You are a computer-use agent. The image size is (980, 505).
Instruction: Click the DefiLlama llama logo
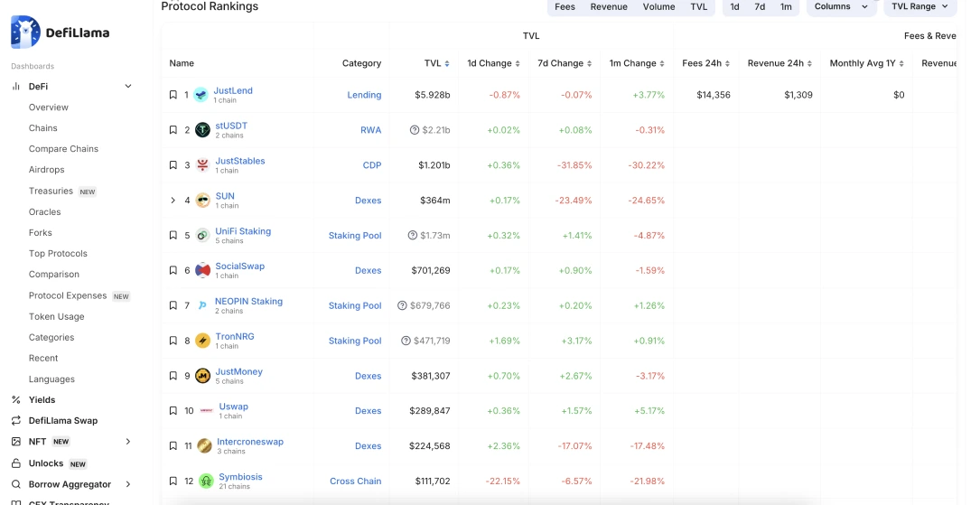(25, 32)
